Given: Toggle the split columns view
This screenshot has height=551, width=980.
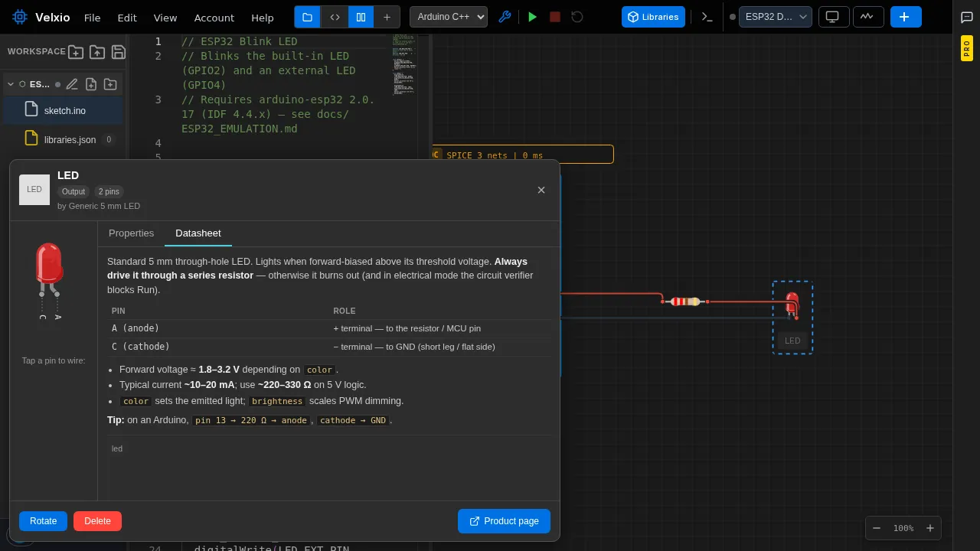Looking at the screenshot, I should click(361, 17).
